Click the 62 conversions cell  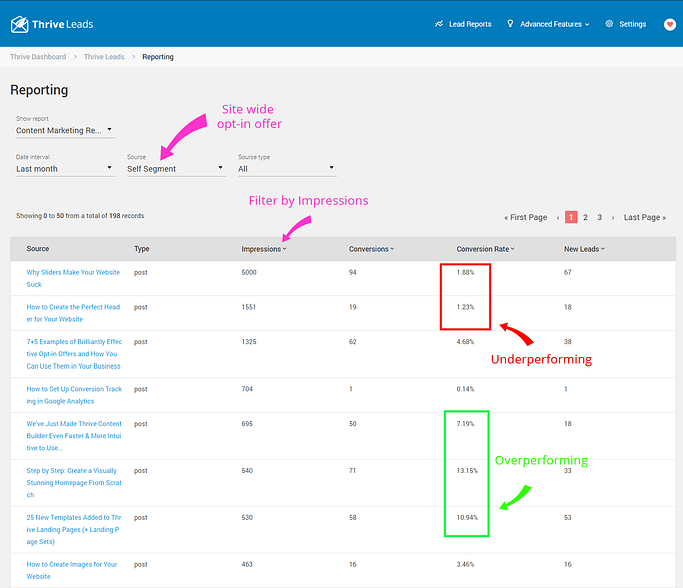[x=353, y=342]
